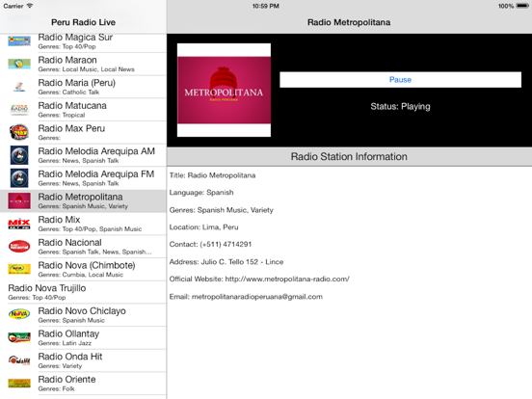532x399 pixels.
Task: Click Genres: Catholic Talk subtitle
Action: [68, 92]
